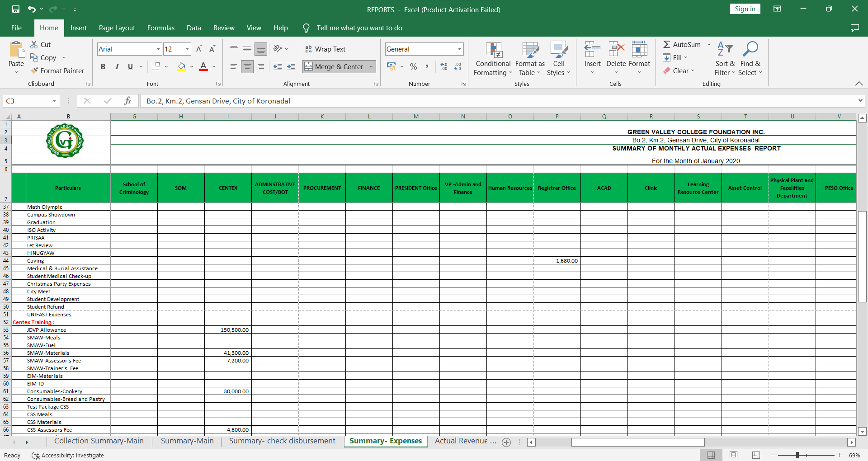Collapse the ribbon
The width and height of the screenshot is (868, 461).
tap(859, 84)
